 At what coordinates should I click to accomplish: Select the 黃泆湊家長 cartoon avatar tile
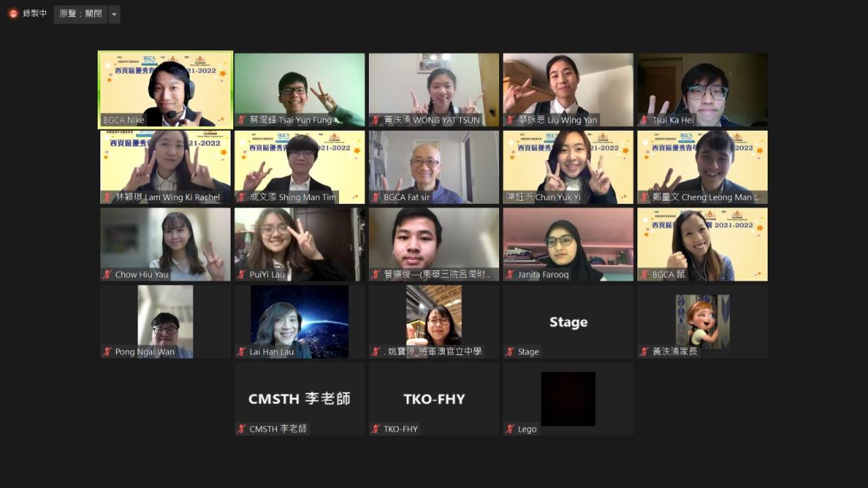(703, 321)
